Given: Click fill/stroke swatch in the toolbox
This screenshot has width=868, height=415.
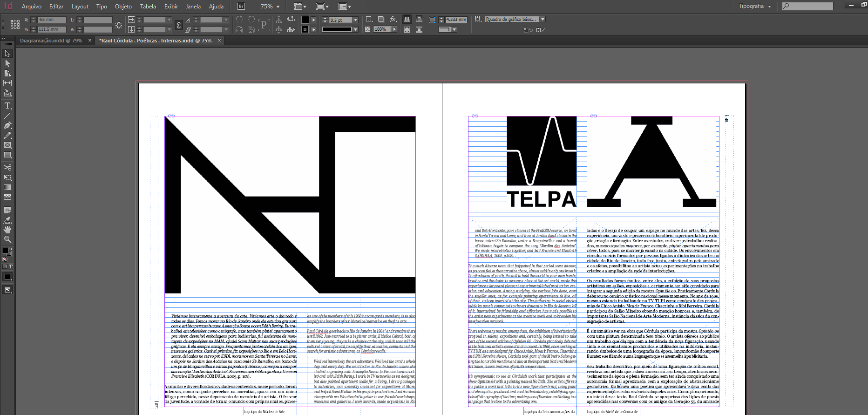Looking at the screenshot, I should 7,251.
